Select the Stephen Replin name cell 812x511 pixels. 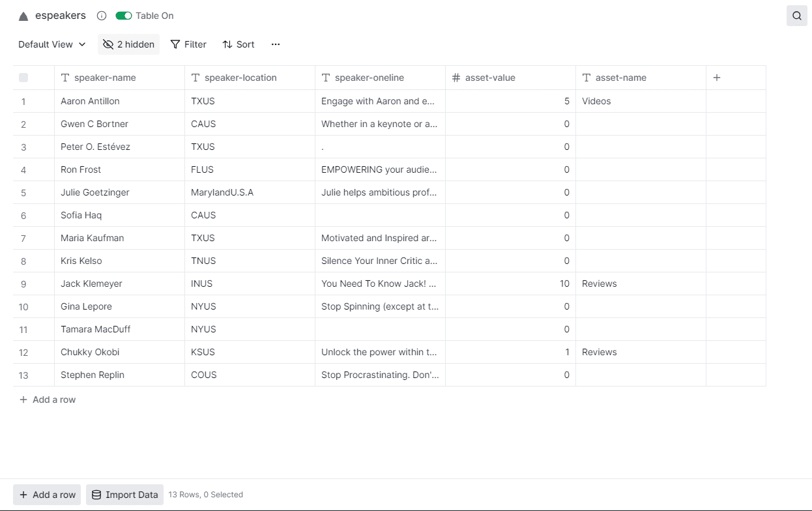pos(120,375)
